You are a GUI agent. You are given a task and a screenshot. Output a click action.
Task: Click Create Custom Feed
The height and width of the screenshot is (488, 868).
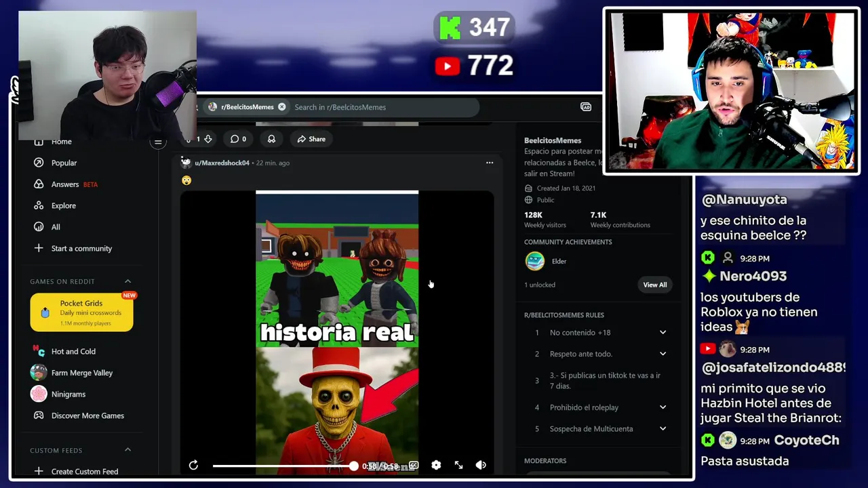click(x=84, y=471)
